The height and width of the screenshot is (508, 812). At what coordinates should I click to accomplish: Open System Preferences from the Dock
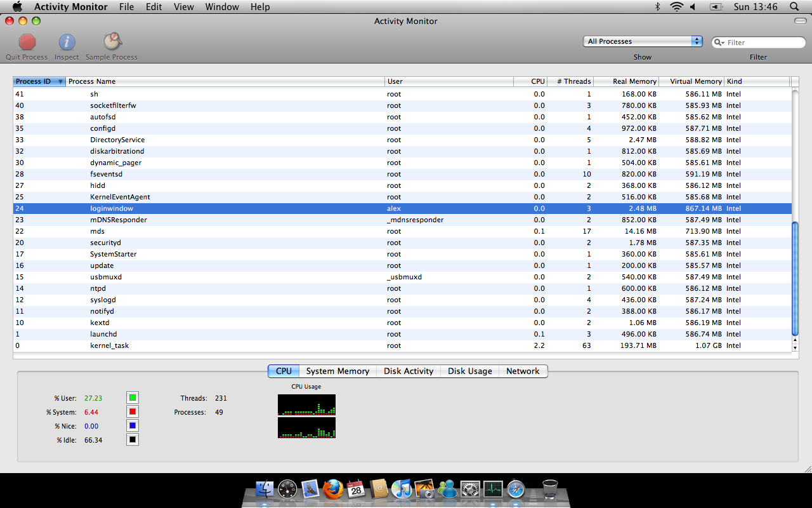tap(470, 489)
